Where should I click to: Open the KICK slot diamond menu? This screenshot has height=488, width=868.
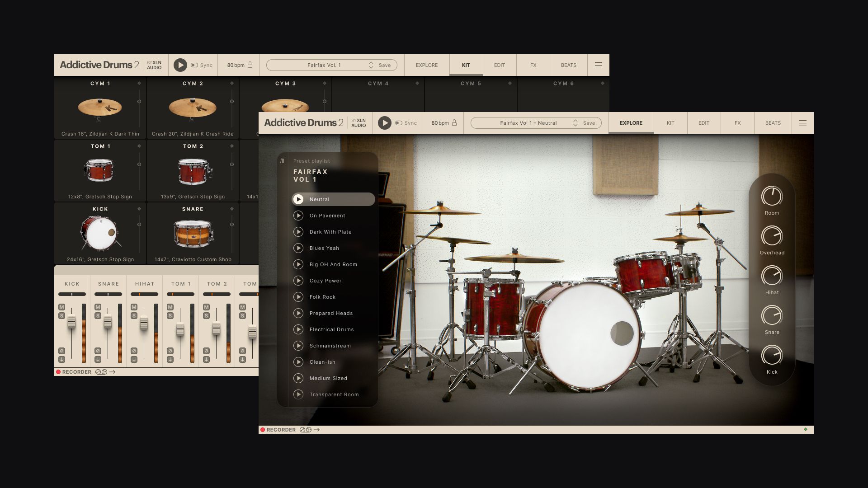pos(139,209)
